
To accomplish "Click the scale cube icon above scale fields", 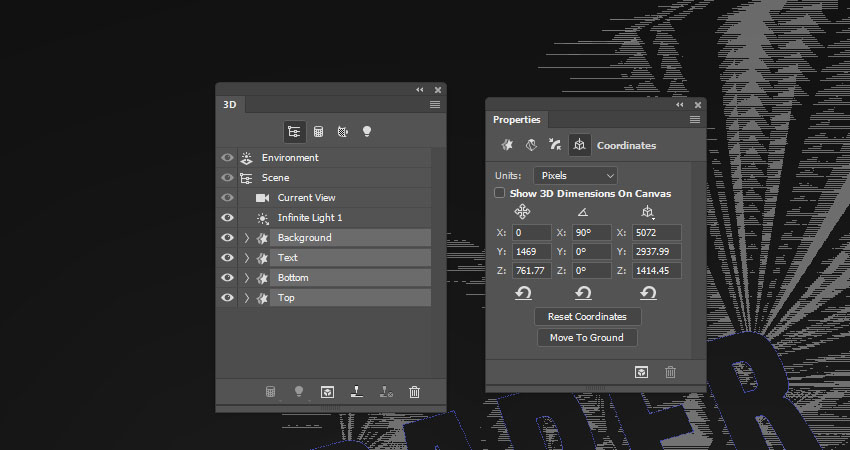I will [x=648, y=213].
